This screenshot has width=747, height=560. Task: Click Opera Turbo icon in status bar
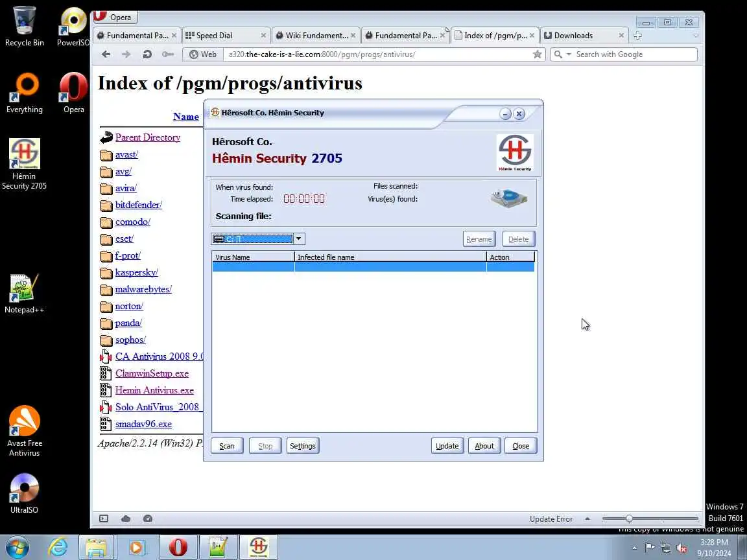click(x=148, y=519)
